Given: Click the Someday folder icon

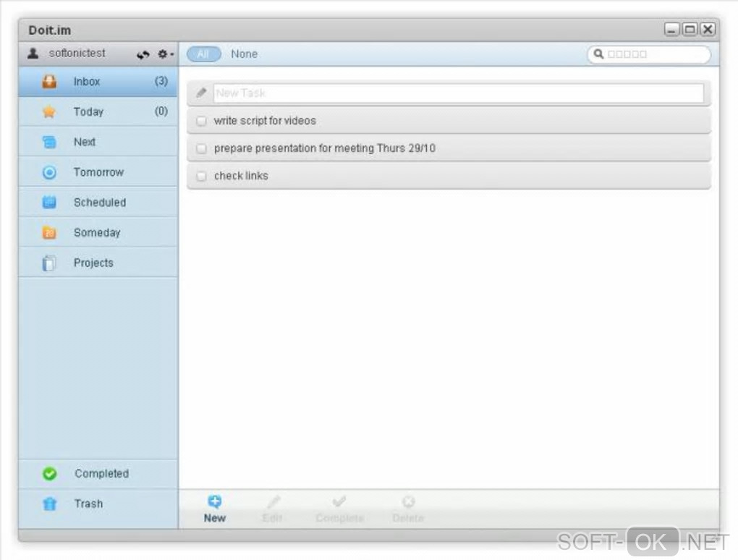Looking at the screenshot, I should coord(49,232).
